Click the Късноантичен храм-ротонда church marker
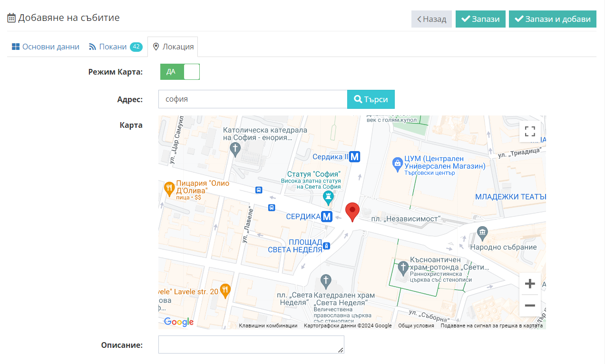The height and width of the screenshot is (364, 605). point(403,268)
